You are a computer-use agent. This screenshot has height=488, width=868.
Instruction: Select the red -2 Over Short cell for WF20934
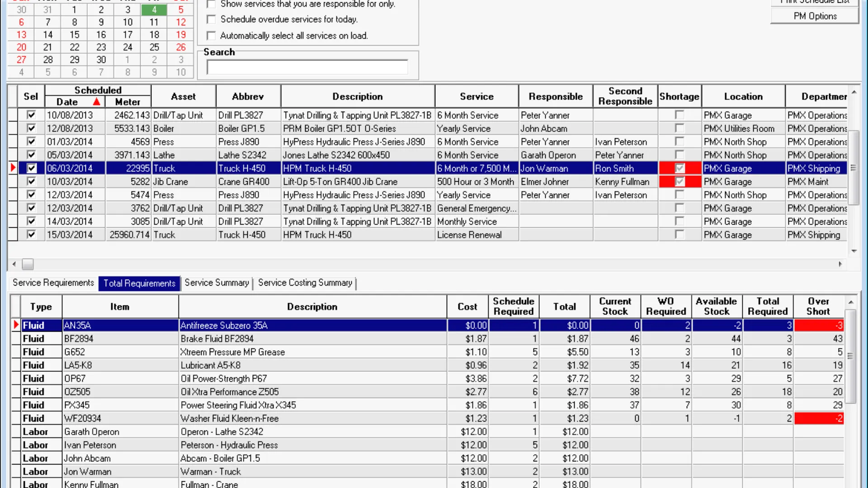pyautogui.click(x=819, y=418)
